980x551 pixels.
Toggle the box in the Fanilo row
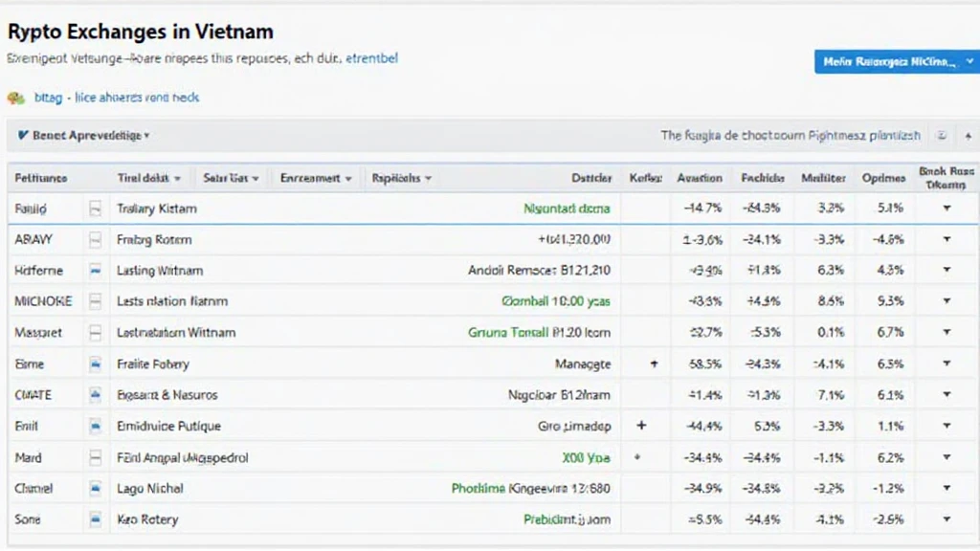click(x=95, y=209)
